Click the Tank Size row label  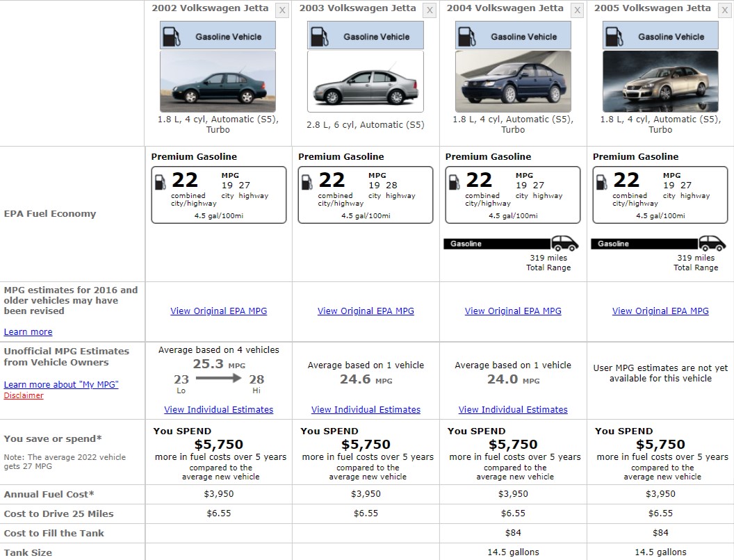[x=28, y=552]
